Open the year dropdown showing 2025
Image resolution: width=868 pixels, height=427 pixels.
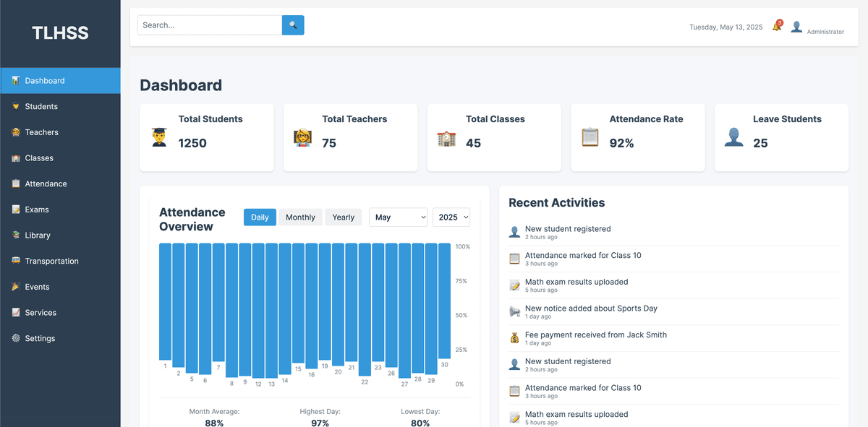tap(451, 217)
